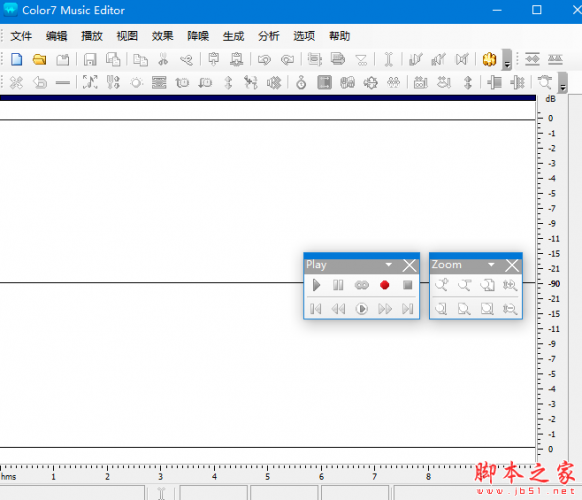Zoom in horizontally in the Zoom panel
582x500 pixels.
coord(442,285)
